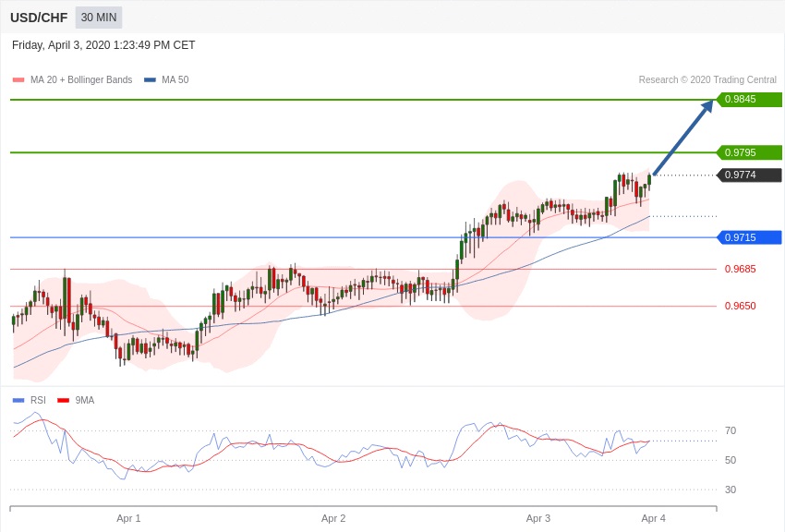Viewport: 785px width, 532px height.
Task: Click the blue 0.9715 pivot price tag
Action: (750, 237)
